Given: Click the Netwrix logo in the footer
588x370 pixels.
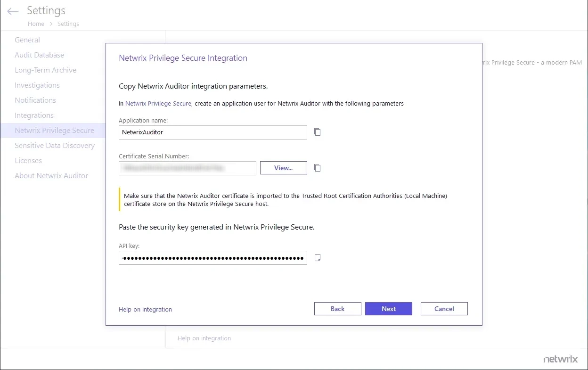Looking at the screenshot, I should click(560, 359).
